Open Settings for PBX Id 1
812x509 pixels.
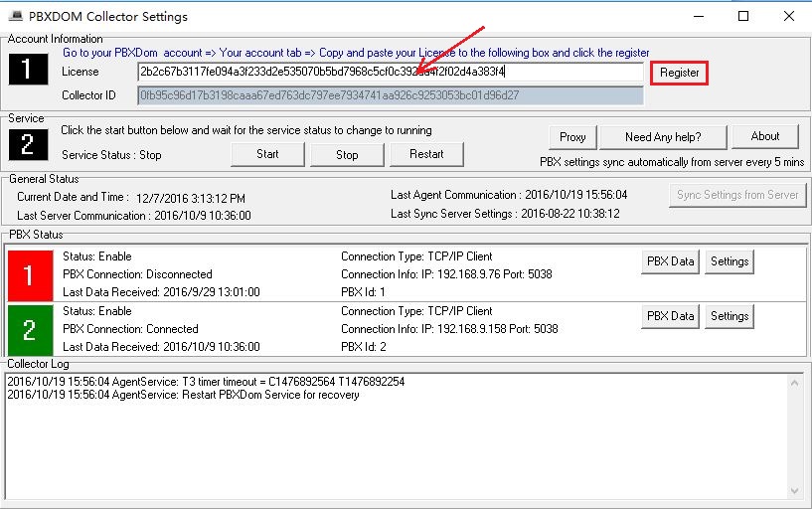730,261
